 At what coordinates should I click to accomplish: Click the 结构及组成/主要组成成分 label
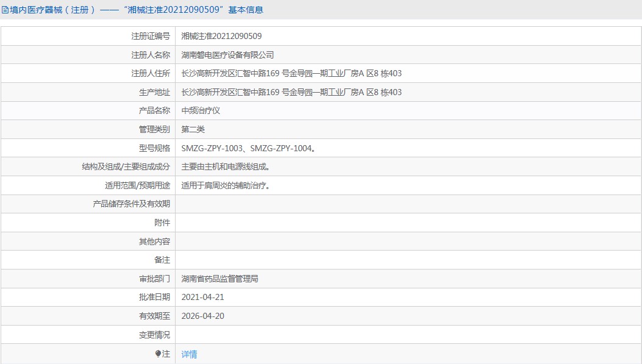point(126,166)
